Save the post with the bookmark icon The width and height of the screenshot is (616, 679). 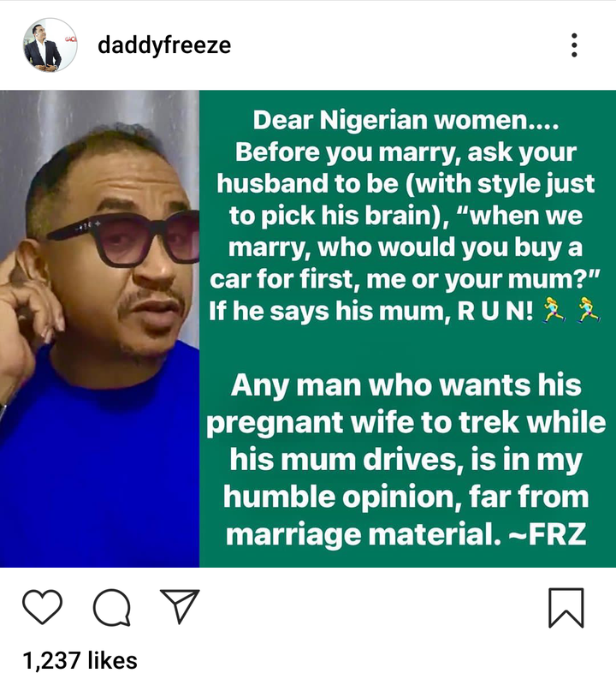[x=566, y=608]
